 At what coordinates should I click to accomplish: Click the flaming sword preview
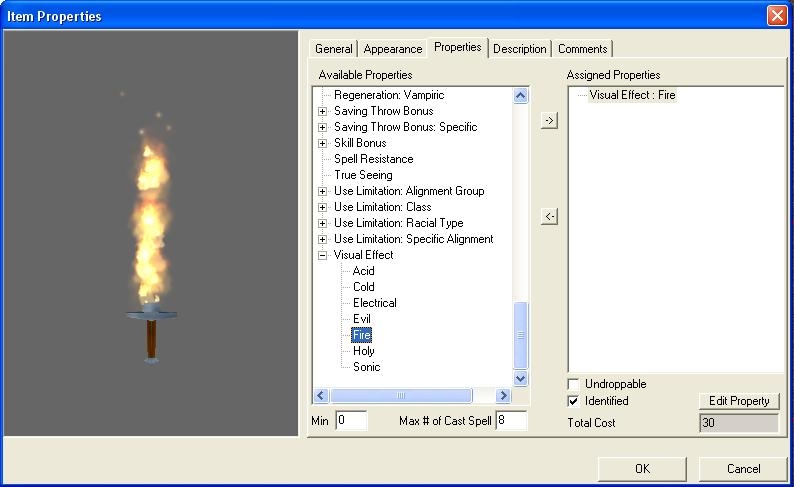click(x=152, y=240)
